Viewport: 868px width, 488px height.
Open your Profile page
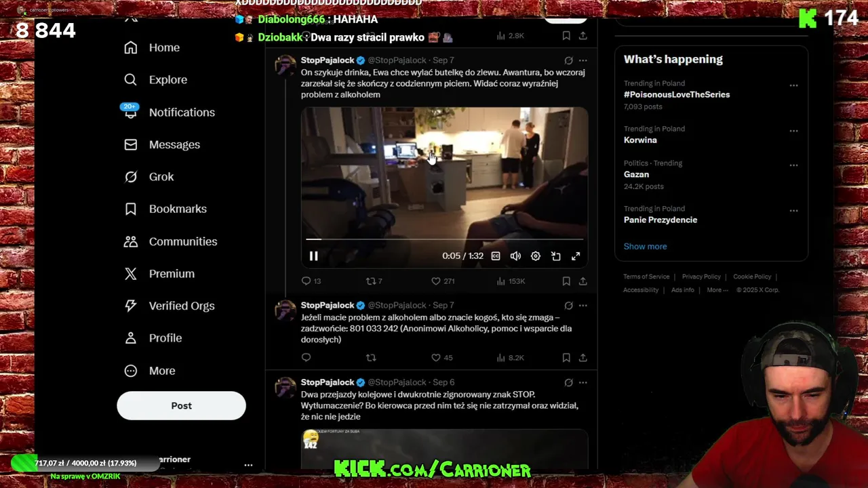pos(153,338)
